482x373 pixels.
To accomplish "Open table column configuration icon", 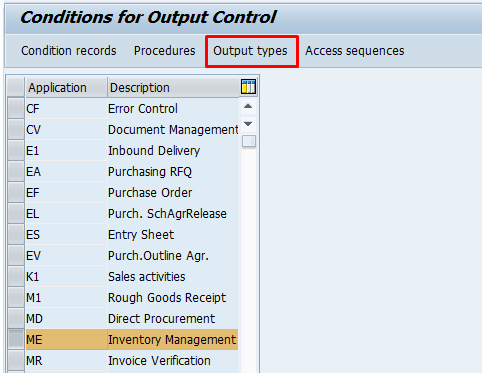I will pos(248,87).
